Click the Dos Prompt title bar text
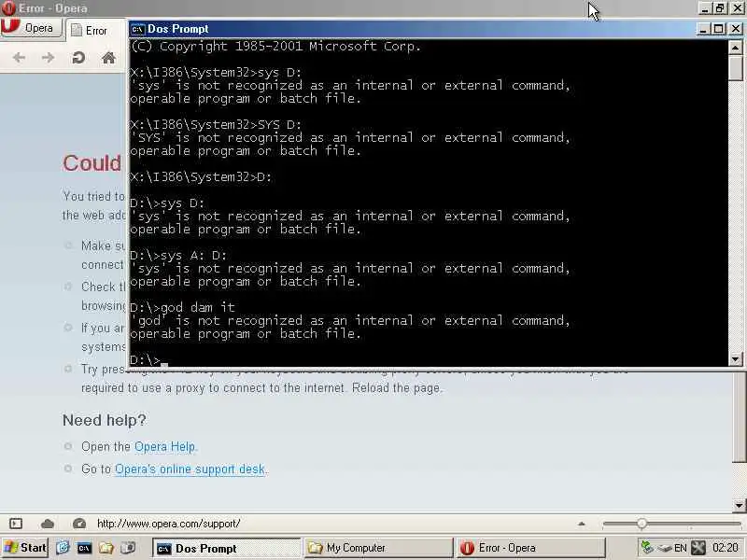The height and width of the screenshot is (560, 747). coord(178,29)
